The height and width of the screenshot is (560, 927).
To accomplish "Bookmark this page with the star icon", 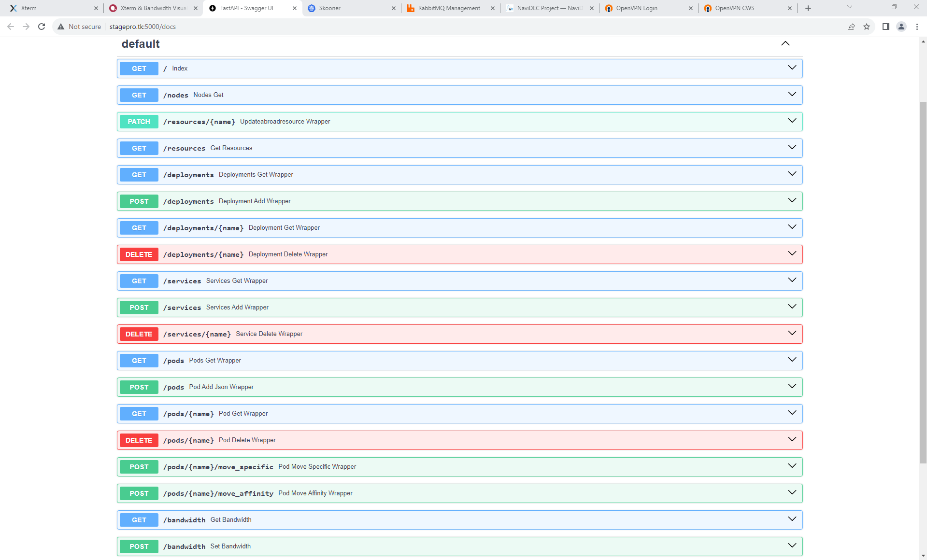I will pyautogui.click(x=867, y=27).
